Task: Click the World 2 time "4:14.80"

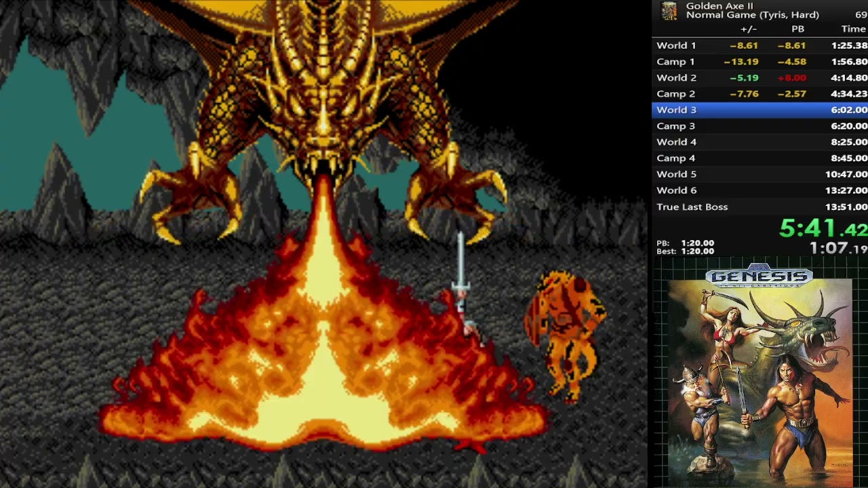Action: (x=849, y=78)
